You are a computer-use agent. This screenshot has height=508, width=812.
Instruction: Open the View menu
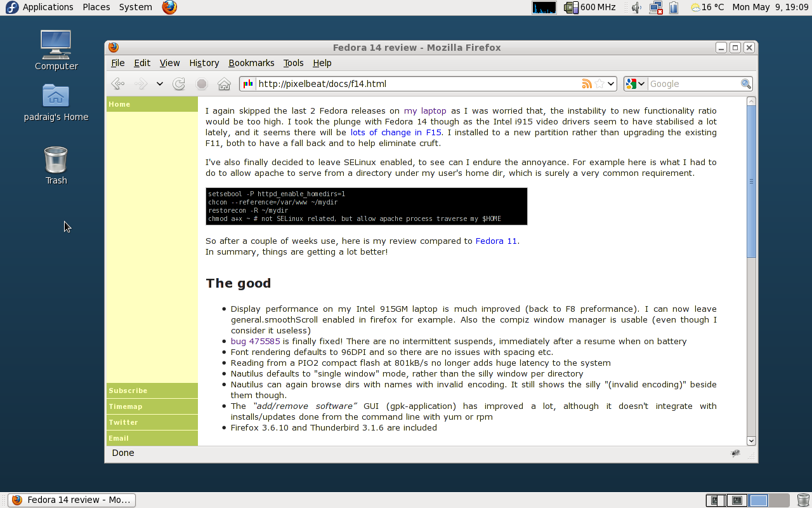coord(169,63)
